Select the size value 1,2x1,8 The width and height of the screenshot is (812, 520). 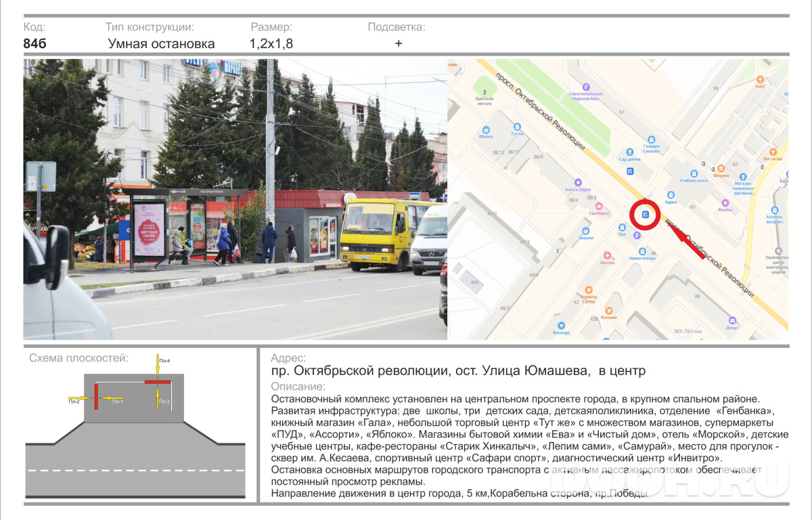271,44
